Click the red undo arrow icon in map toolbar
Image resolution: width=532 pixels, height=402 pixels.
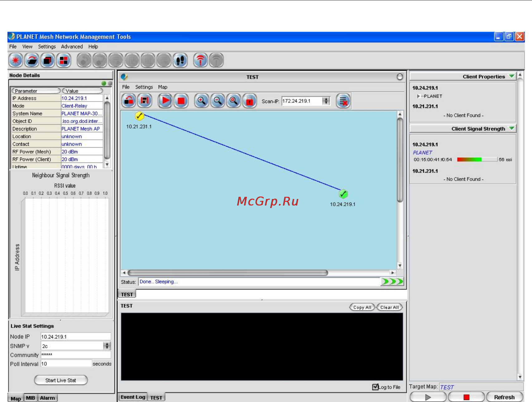pos(129,101)
